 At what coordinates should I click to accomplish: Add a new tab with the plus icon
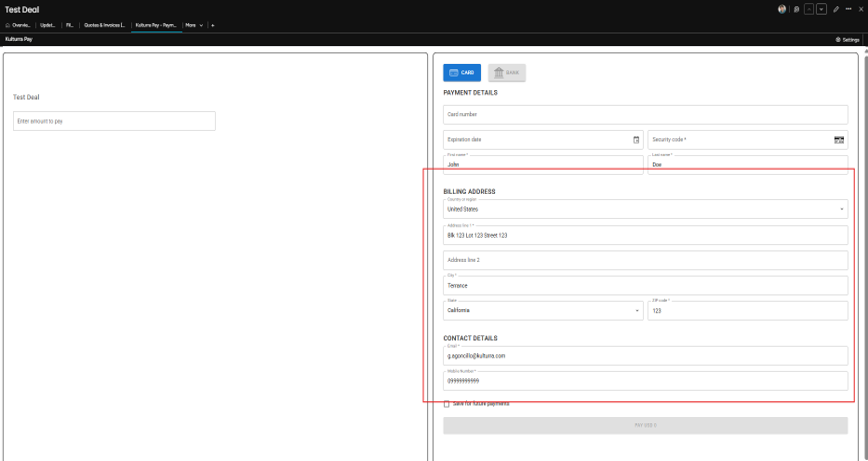pyautogui.click(x=213, y=25)
